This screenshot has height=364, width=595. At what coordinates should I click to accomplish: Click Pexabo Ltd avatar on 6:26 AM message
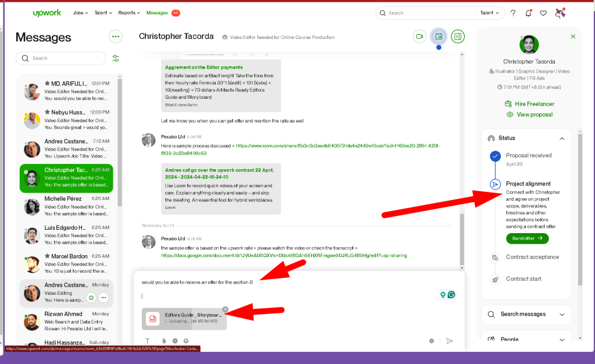click(x=148, y=242)
